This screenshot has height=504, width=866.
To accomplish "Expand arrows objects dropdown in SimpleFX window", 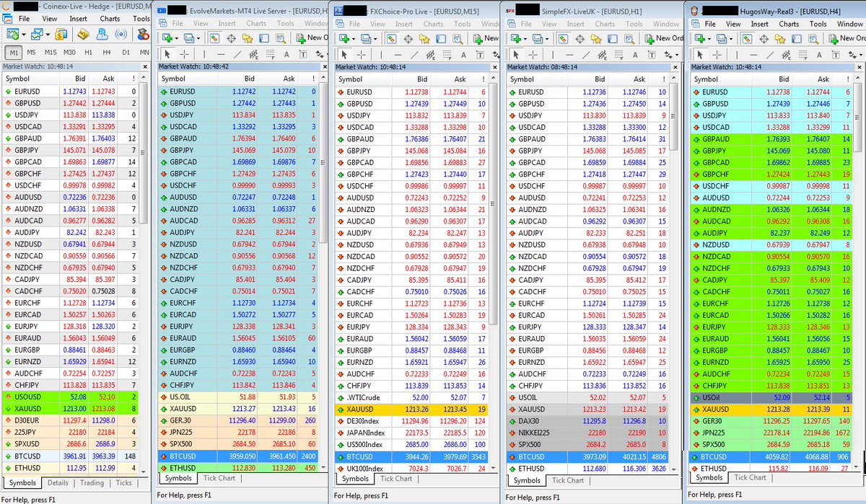I will click(x=677, y=54).
